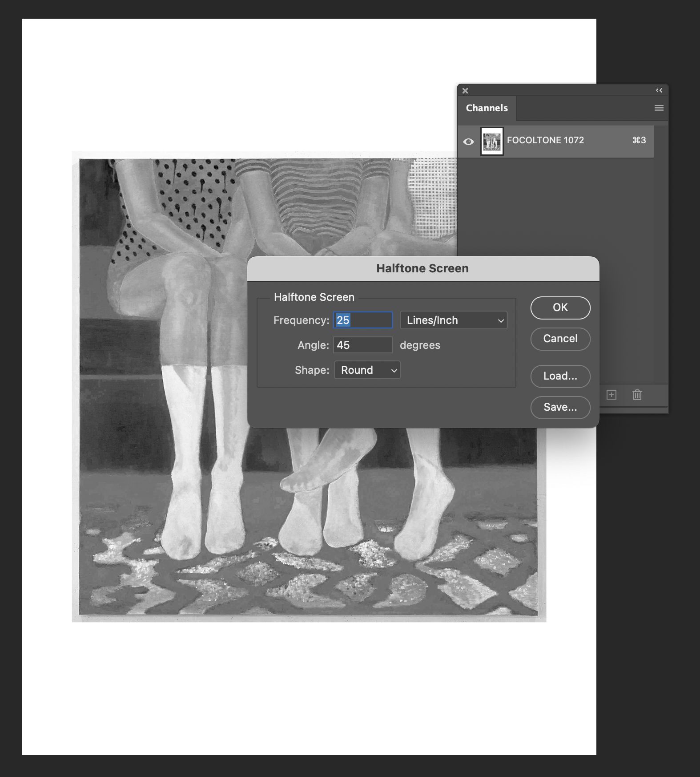This screenshot has height=777, width=700.
Task: Click the FOCOLTONE 1072 channel name
Action: (545, 140)
